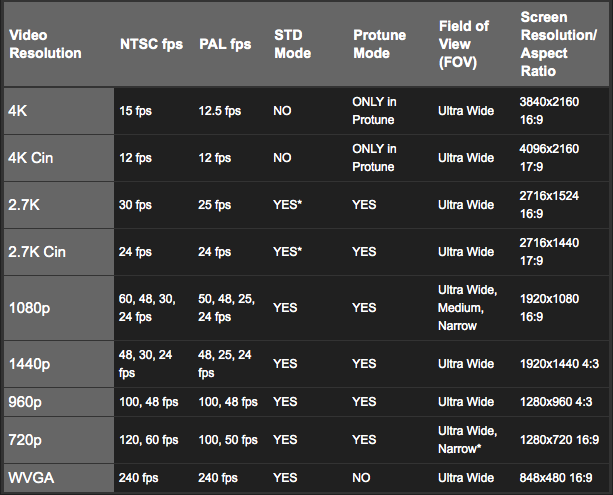Viewport: 613px width, 495px height.
Task: Click the Video Resolution column header
Action: 45,44
